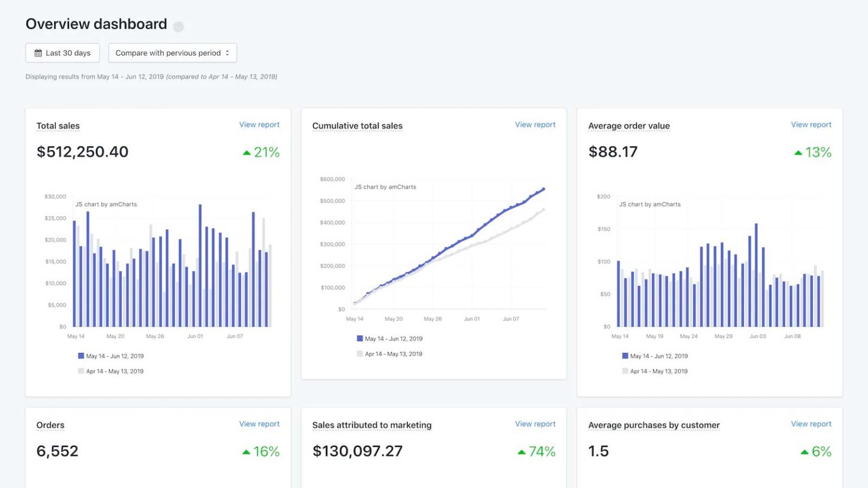This screenshot has height=488, width=868.
Task: Open the amCharts watermark in Total sales chart
Action: [x=106, y=204]
